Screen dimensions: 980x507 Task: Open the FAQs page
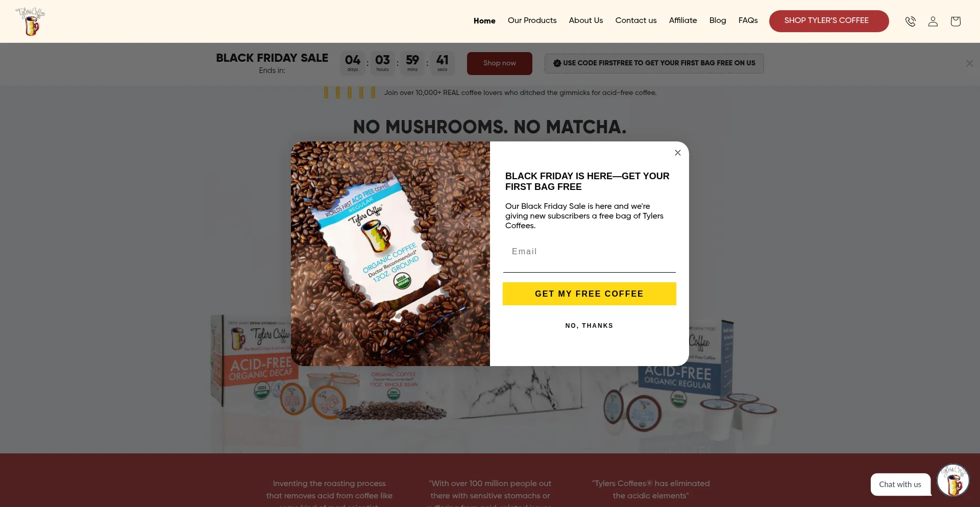tap(748, 20)
